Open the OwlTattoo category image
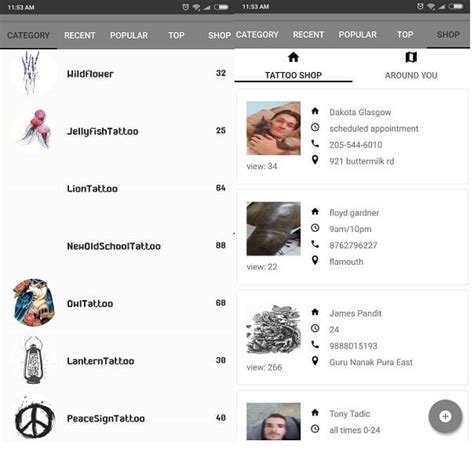Viewport: 474px width, 470px height. (x=34, y=303)
